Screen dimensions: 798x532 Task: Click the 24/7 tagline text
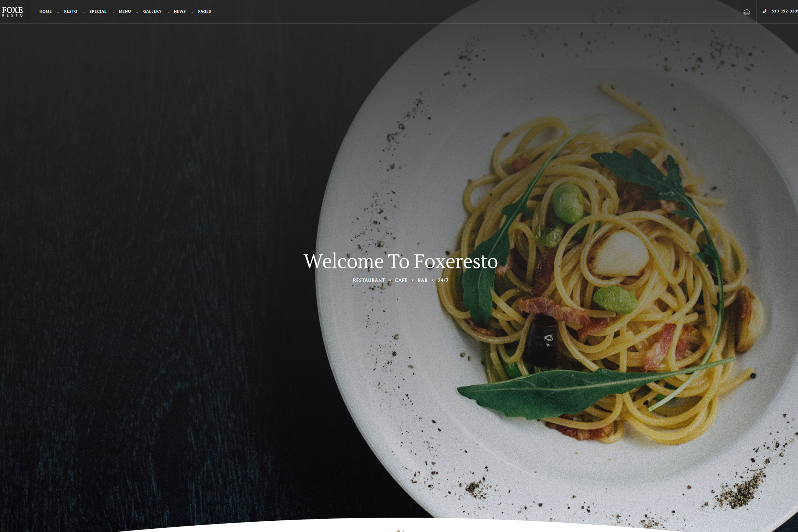tap(443, 280)
